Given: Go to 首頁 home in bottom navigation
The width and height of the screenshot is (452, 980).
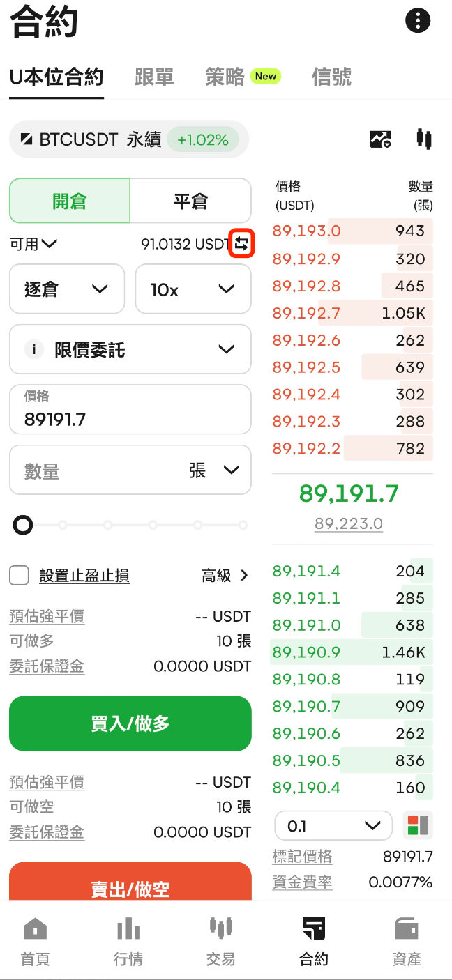Looking at the screenshot, I should pos(36,942).
